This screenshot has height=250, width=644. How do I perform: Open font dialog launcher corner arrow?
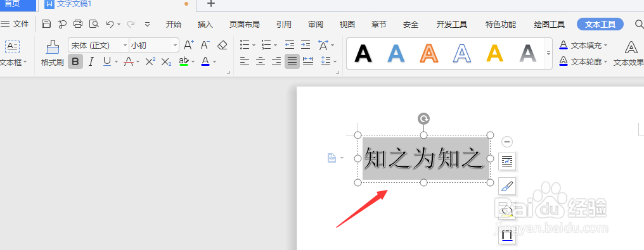[x=229, y=73]
